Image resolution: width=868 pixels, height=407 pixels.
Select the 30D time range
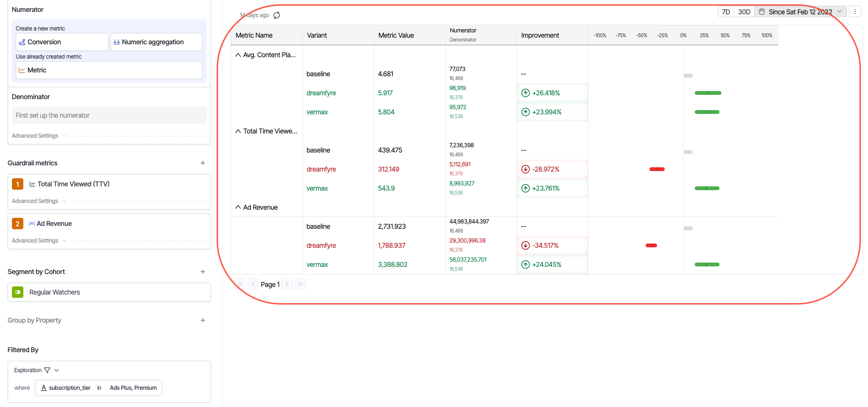(x=744, y=12)
